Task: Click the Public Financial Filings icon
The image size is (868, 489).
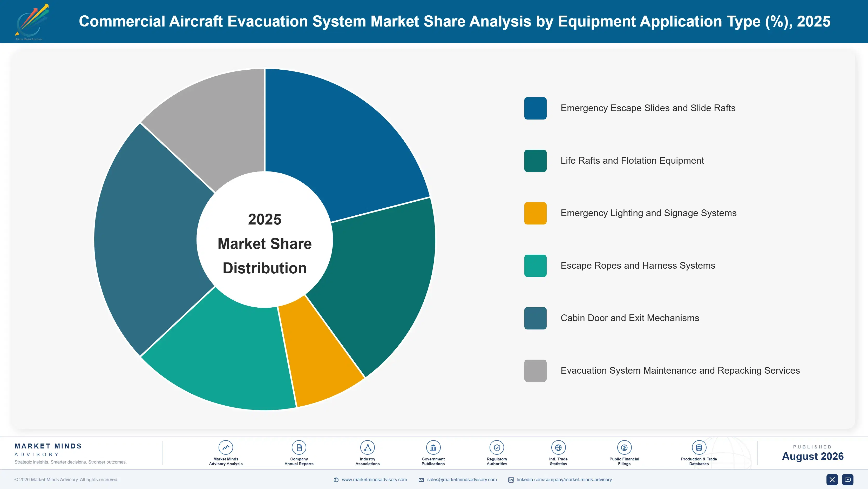Action: [x=624, y=447]
